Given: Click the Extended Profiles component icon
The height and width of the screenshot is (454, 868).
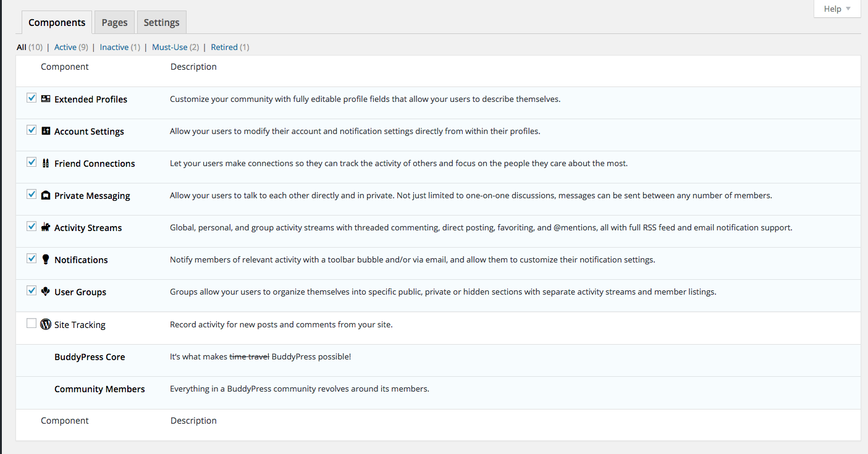Looking at the screenshot, I should tap(46, 99).
